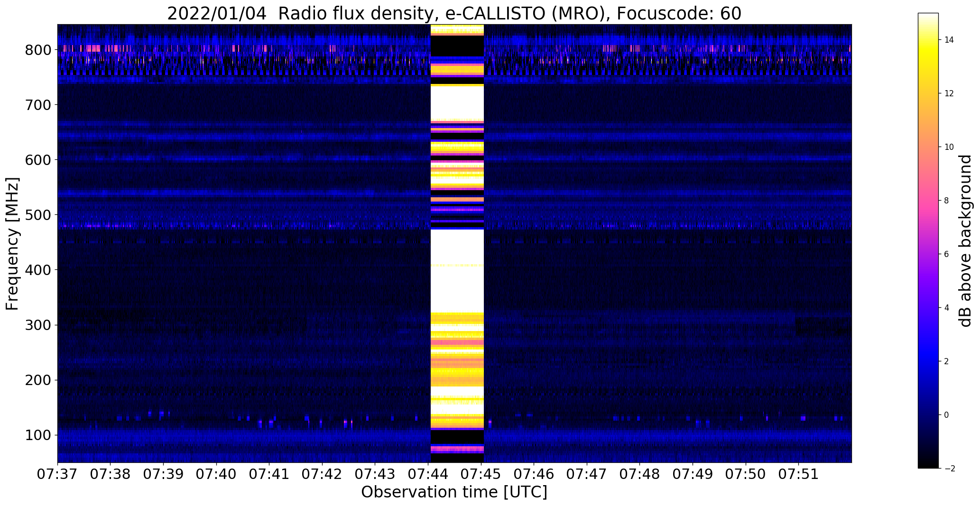Click the 400 frequency tick label
The image size is (980, 506).
37,270
